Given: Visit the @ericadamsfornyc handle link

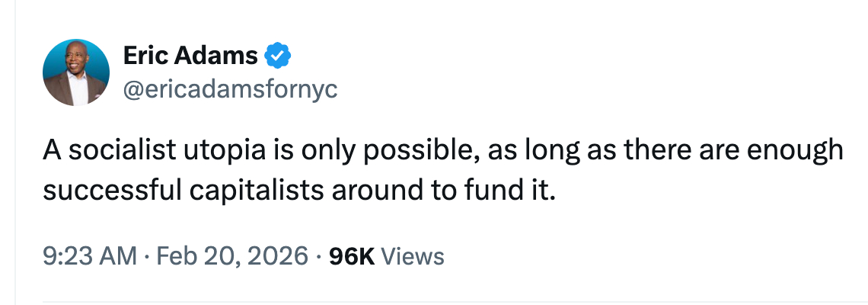Looking at the screenshot, I should pos(229,89).
